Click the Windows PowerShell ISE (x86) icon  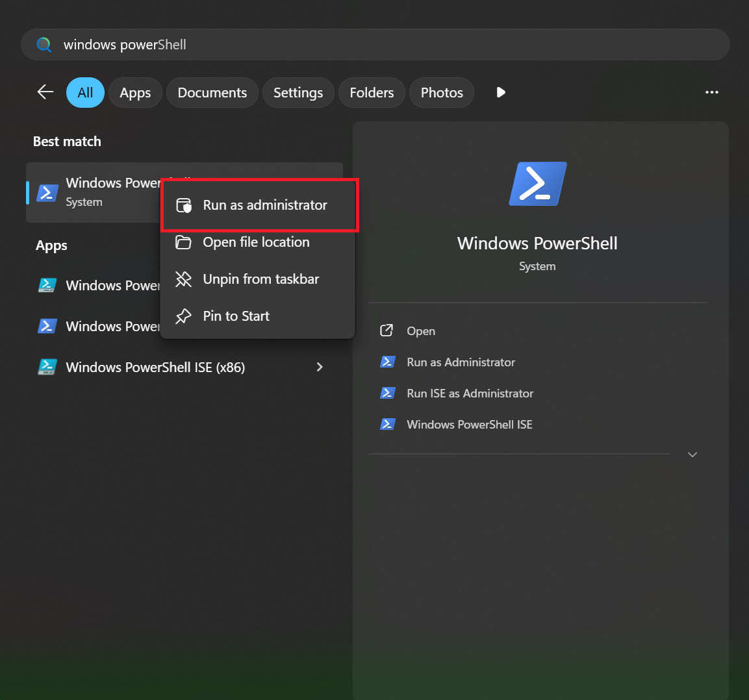tap(47, 368)
